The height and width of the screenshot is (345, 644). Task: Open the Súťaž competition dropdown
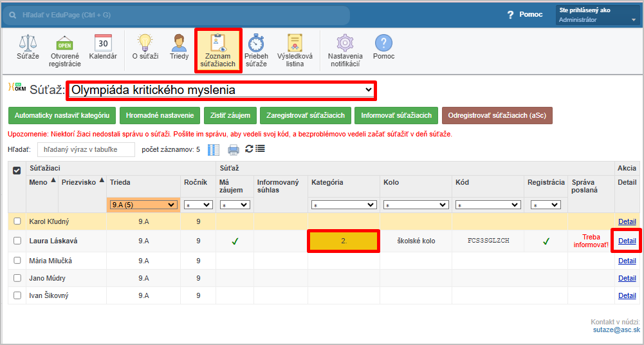pyautogui.click(x=221, y=90)
